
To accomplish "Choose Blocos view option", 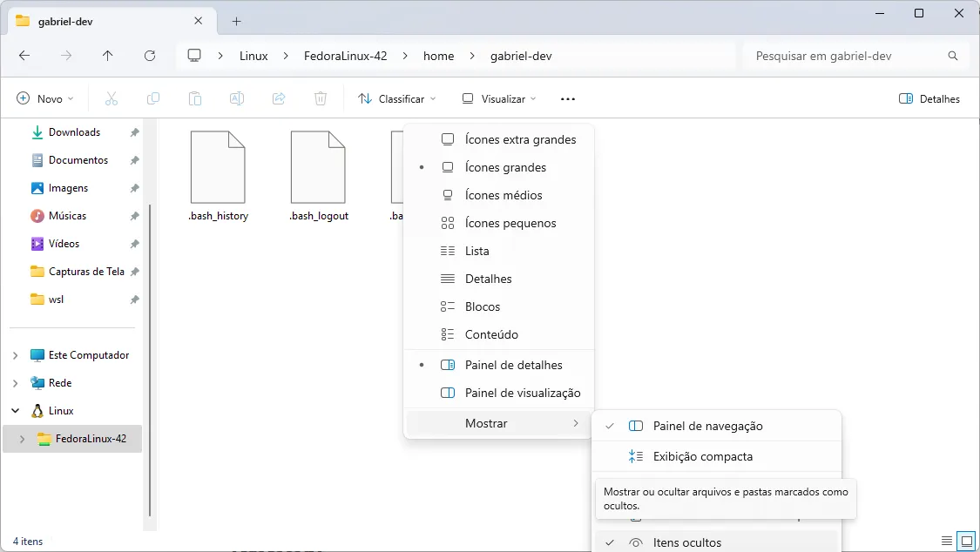I will point(499,306).
